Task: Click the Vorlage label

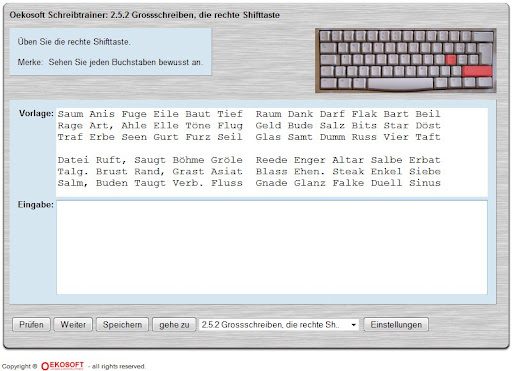Action: 36,113
